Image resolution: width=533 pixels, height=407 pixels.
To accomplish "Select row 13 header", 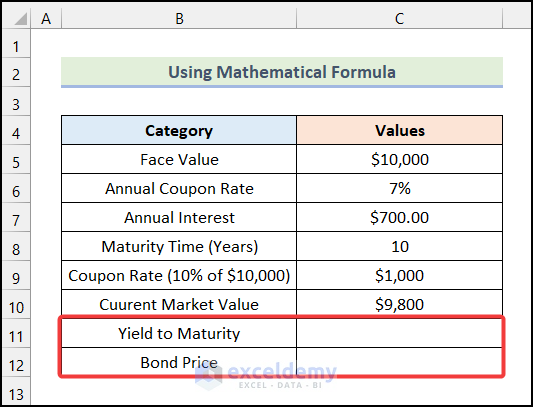I will [x=16, y=394].
